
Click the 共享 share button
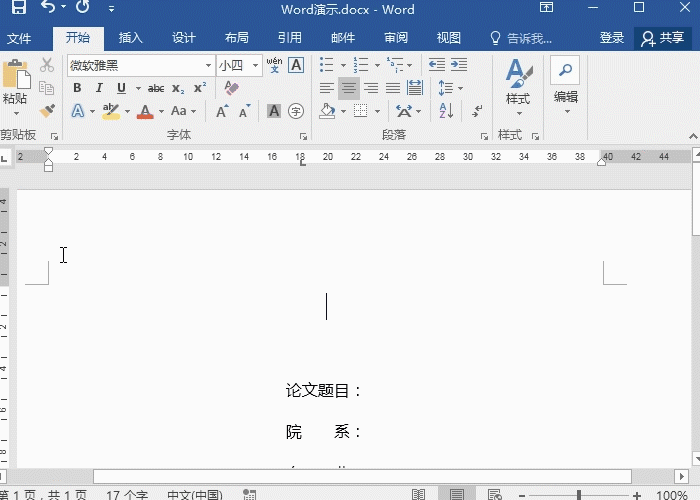pos(663,38)
